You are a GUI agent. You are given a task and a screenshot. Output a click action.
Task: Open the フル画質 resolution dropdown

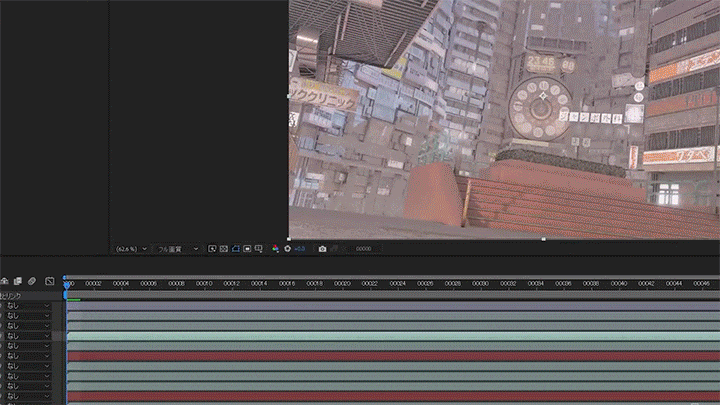tap(177, 249)
